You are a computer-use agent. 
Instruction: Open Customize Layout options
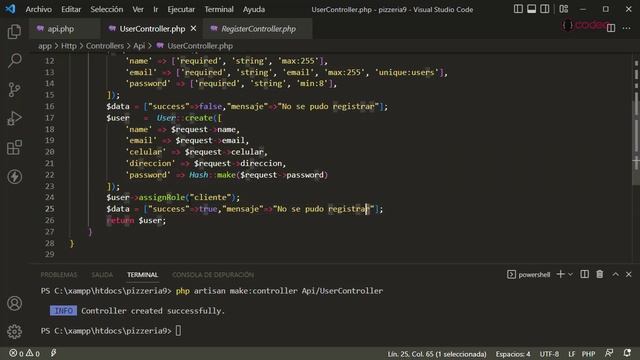(x=564, y=9)
